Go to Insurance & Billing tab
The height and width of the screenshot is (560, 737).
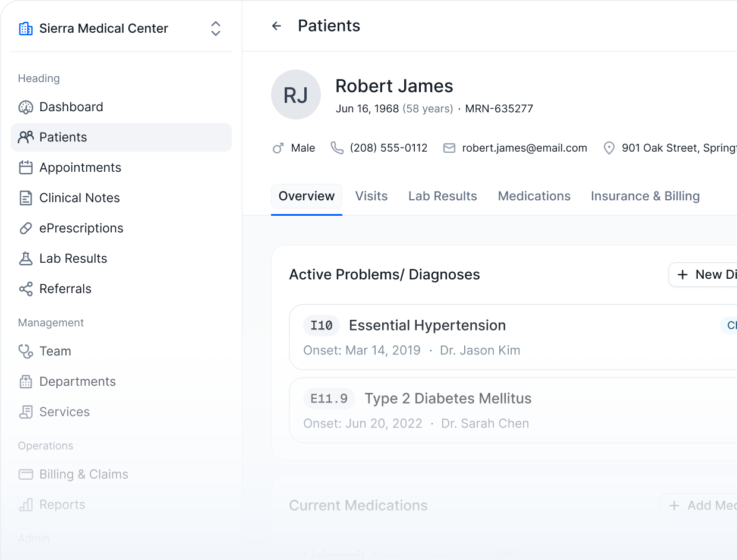(x=645, y=196)
